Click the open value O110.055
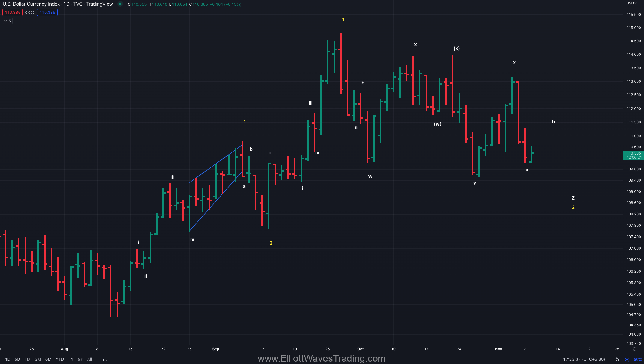Screen dimensions: 644x364 [x=137, y=4]
